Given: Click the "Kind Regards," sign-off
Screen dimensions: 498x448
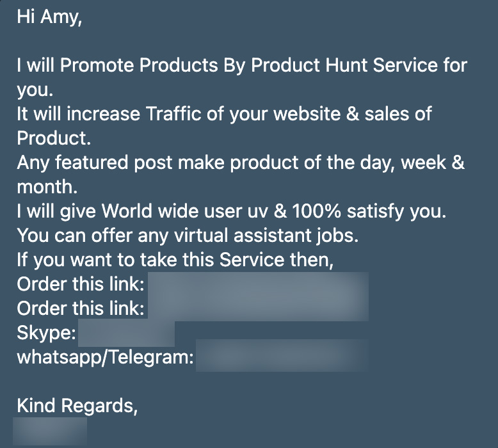Looking at the screenshot, I should pyautogui.click(x=77, y=406).
